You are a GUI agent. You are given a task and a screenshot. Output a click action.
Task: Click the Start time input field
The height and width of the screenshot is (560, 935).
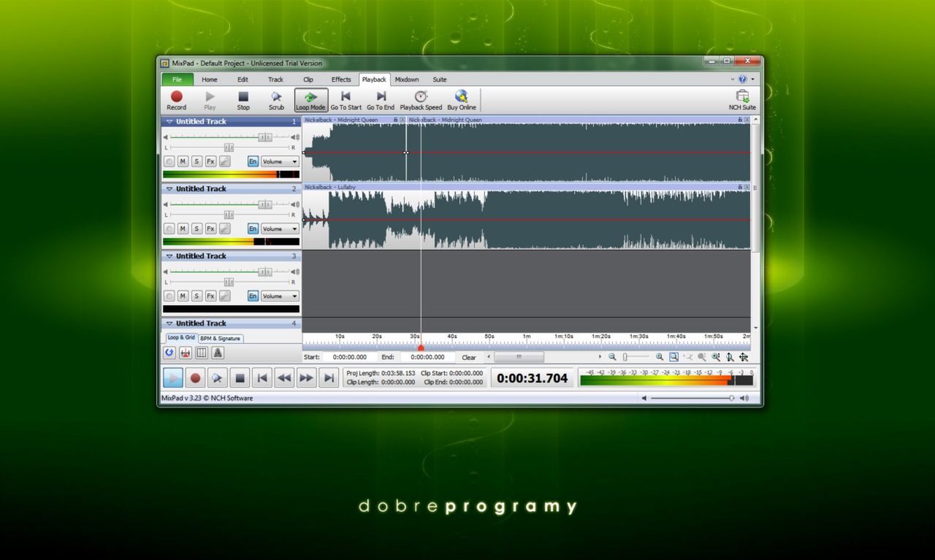(348, 357)
